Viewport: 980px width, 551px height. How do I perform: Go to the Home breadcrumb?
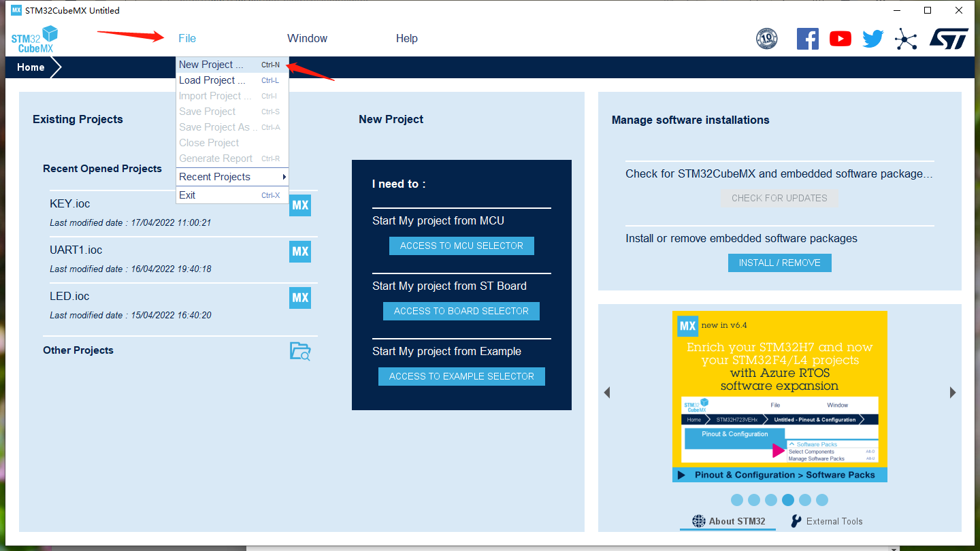coord(31,67)
